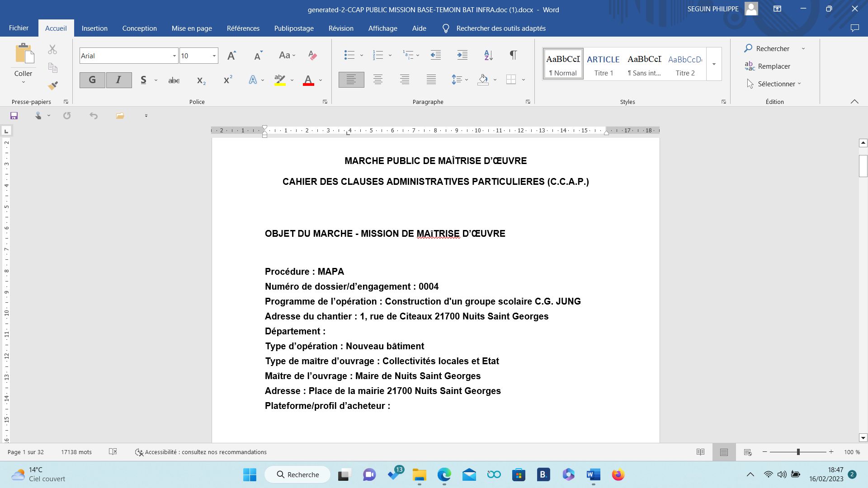
Task: Clear all formatting eraser icon
Action: click(312, 56)
